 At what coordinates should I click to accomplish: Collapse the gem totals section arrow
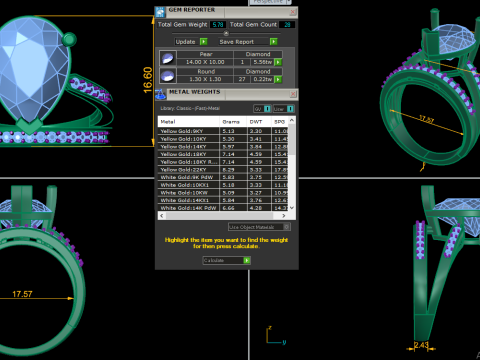(226, 33)
